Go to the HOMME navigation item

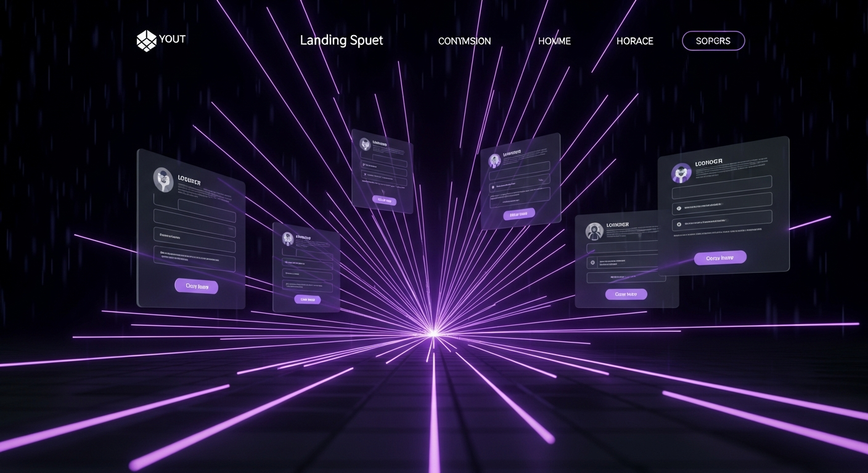point(554,41)
